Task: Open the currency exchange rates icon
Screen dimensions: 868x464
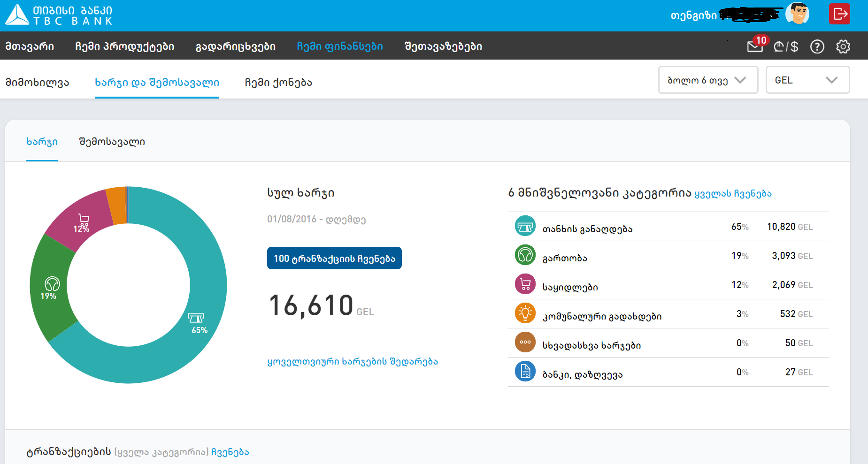Action: tap(786, 46)
